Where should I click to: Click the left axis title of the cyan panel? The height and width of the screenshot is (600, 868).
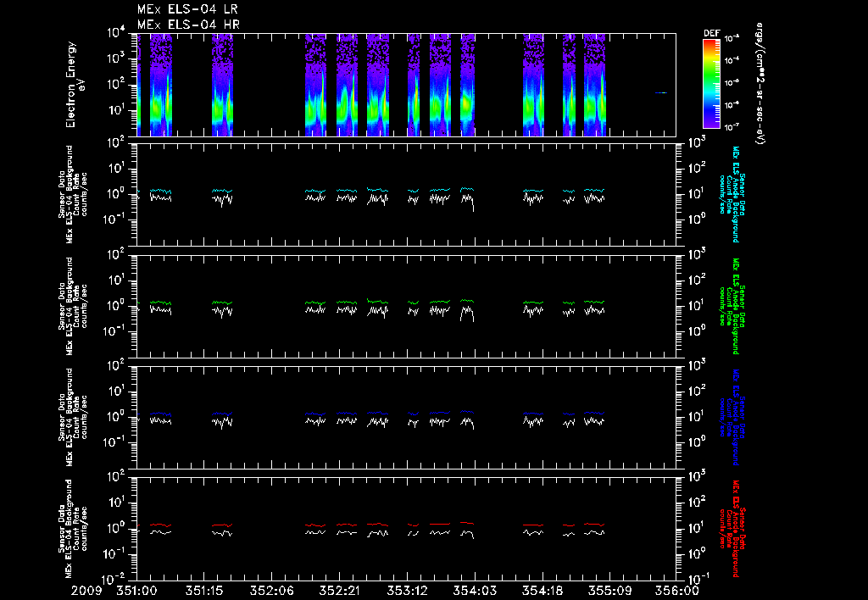73,194
